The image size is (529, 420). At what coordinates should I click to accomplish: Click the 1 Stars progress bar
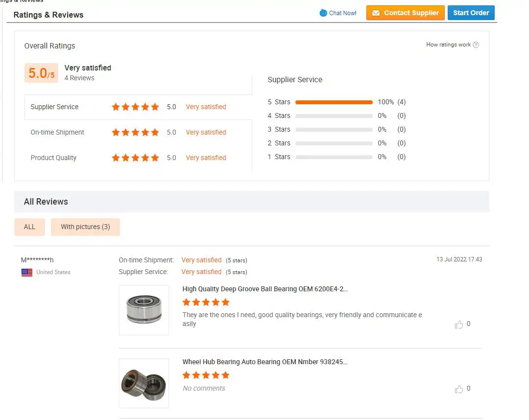pyautogui.click(x=334, y=157)
